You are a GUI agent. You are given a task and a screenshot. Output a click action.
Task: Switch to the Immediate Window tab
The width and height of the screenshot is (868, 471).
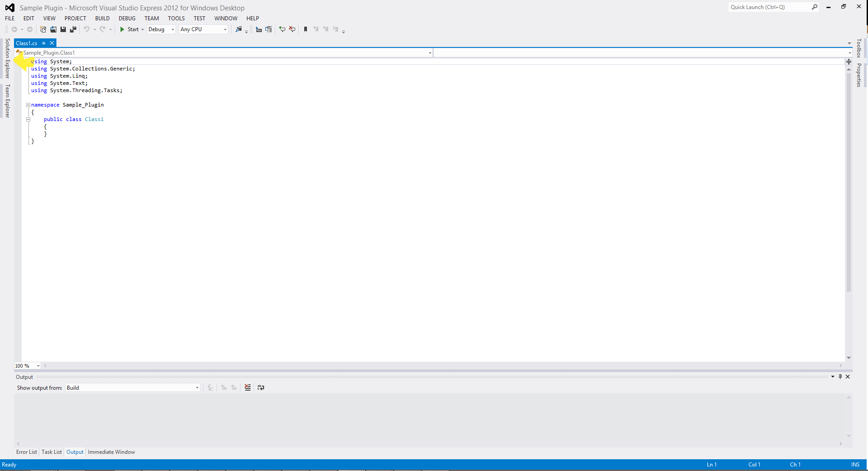click(x=111, y=452)
